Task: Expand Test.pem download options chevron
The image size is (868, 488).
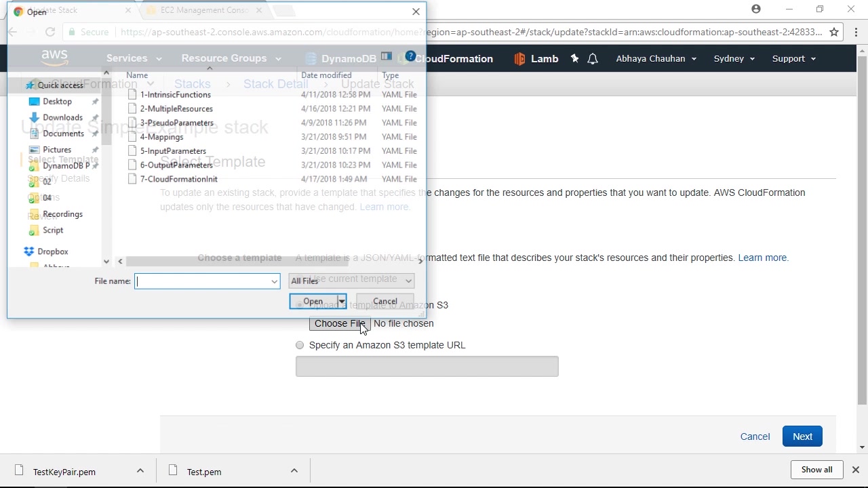Action: pos(294,471)
